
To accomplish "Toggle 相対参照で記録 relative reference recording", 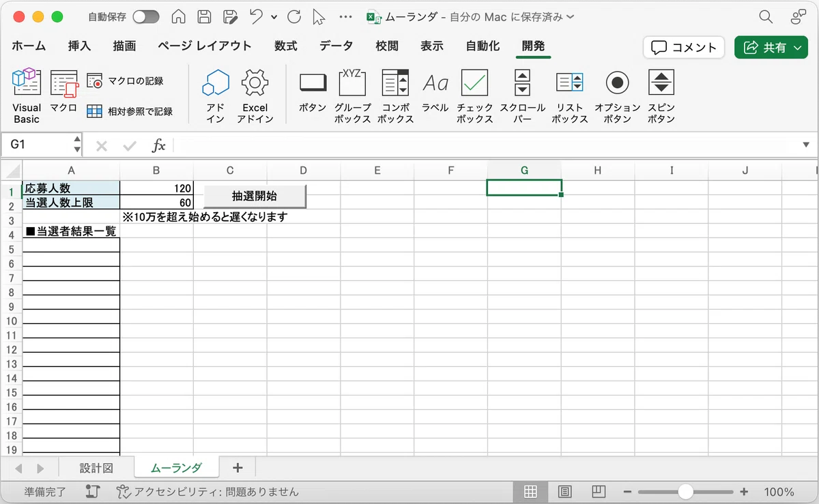I will tap(129, 111).
